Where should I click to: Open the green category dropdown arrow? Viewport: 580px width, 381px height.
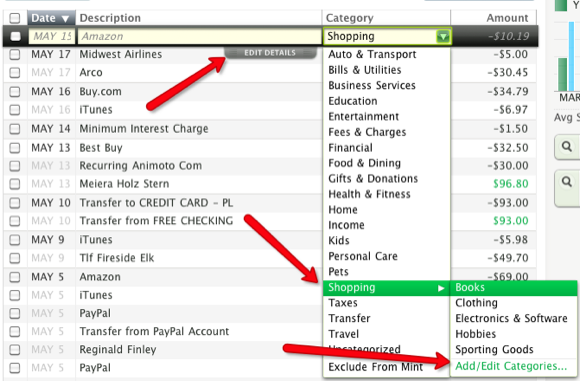[x=443, y=37]
